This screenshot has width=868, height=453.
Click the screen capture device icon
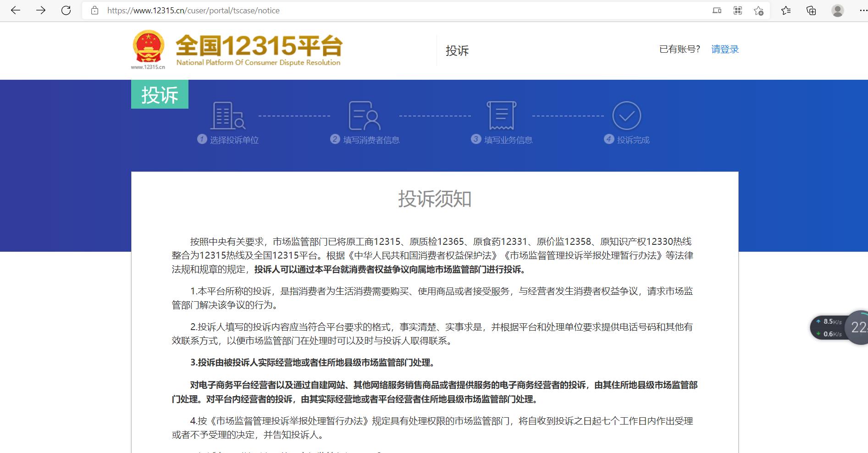716,10
